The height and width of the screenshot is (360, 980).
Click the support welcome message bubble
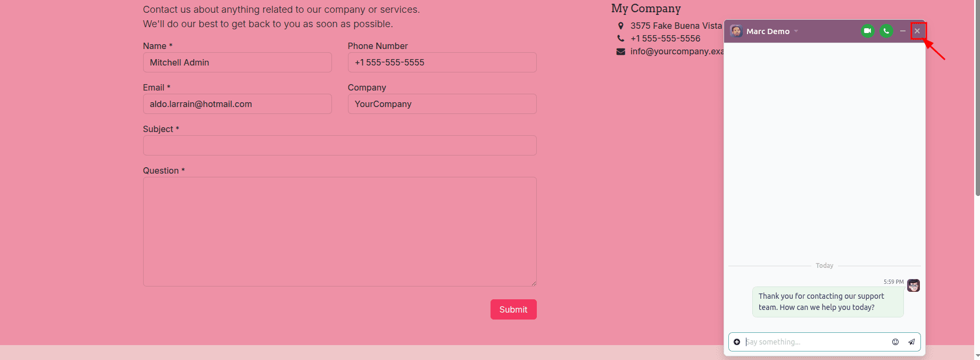[x=828, y=301]
